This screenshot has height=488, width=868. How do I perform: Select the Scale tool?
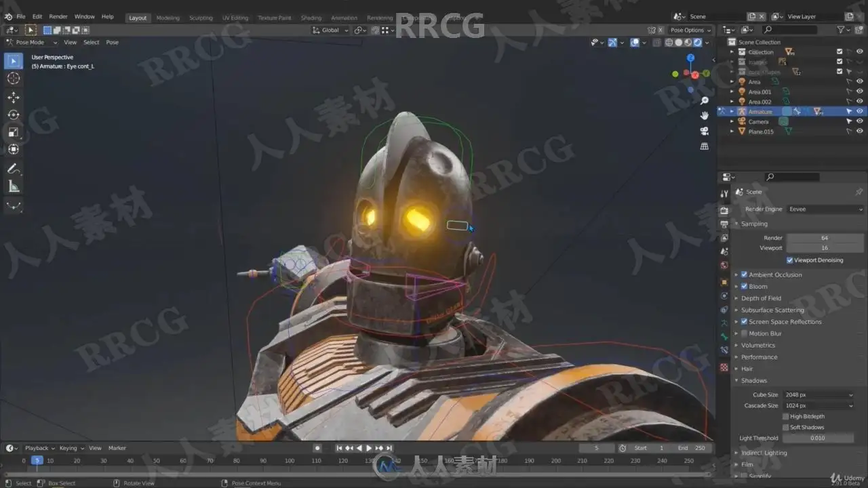tap(13, 132)
